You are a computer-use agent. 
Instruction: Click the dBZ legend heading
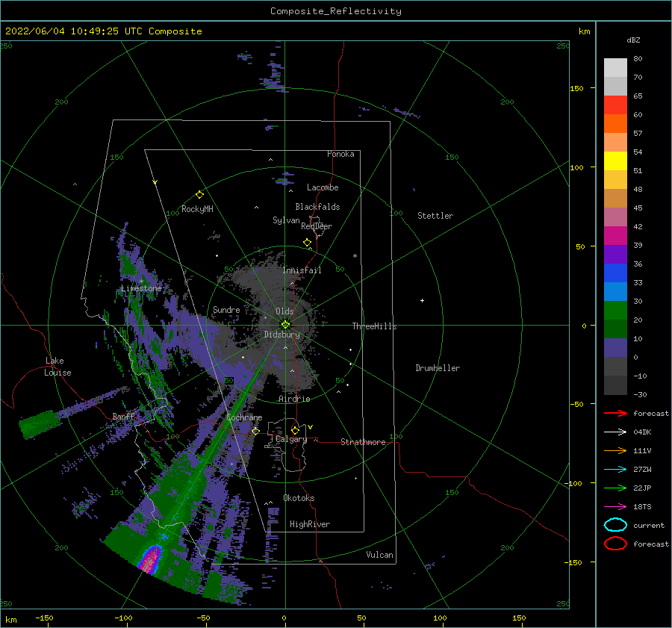(633, 40)
